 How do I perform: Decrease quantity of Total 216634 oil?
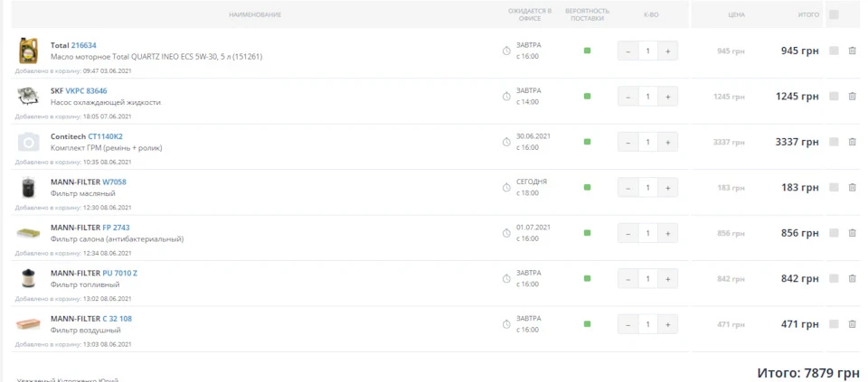tap(627, 51)
